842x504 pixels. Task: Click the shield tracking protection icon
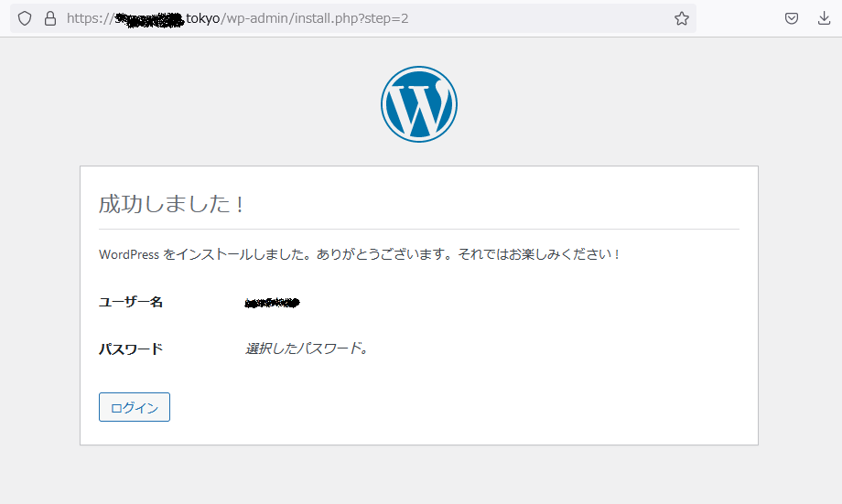25,18
